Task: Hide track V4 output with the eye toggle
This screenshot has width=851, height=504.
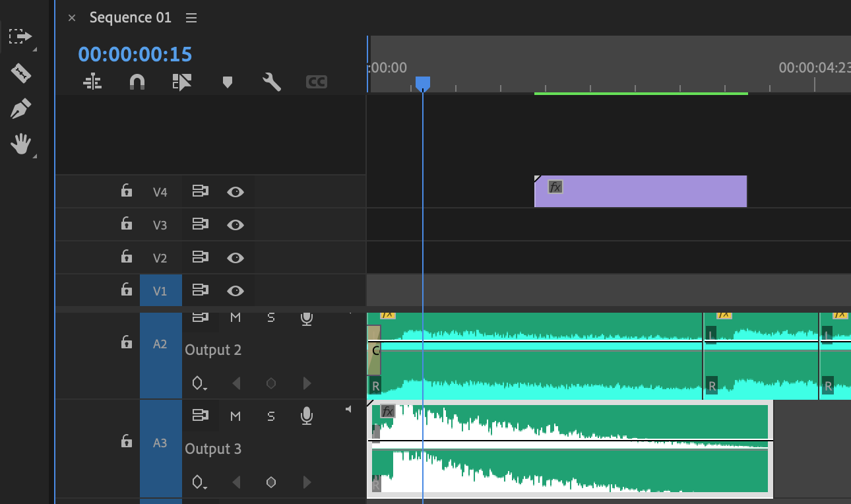Action: coord(236,191)
